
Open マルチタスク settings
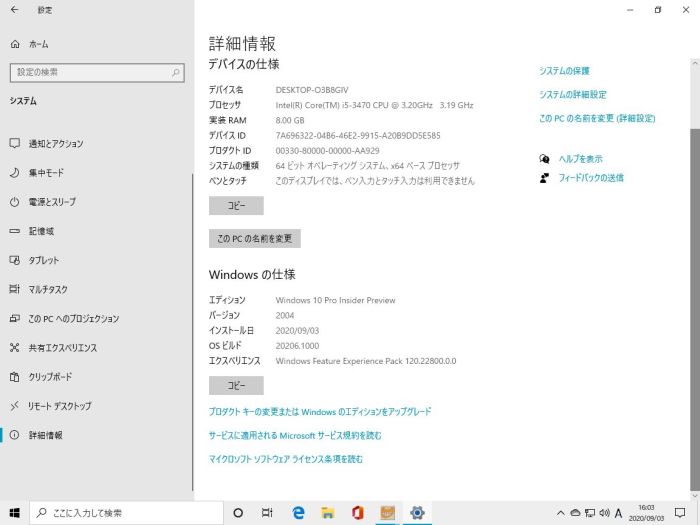[48, 289]
